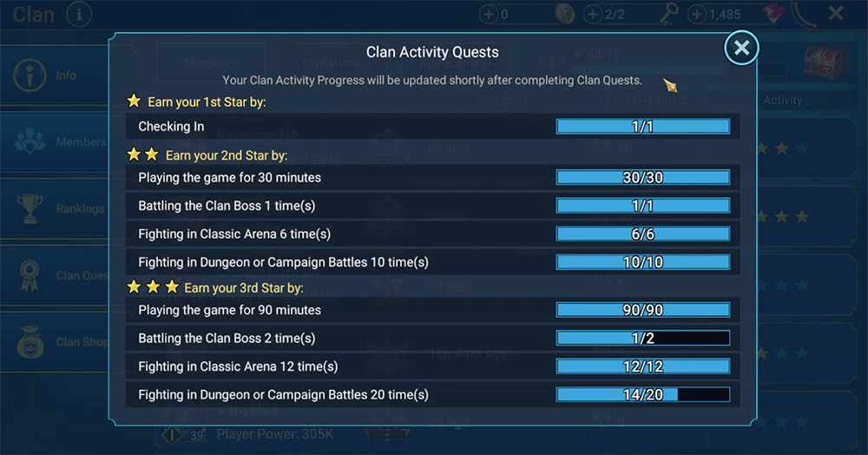Tap the plus icon next to silver coin balance
868x455 pixels.
(x=489, y=14)
